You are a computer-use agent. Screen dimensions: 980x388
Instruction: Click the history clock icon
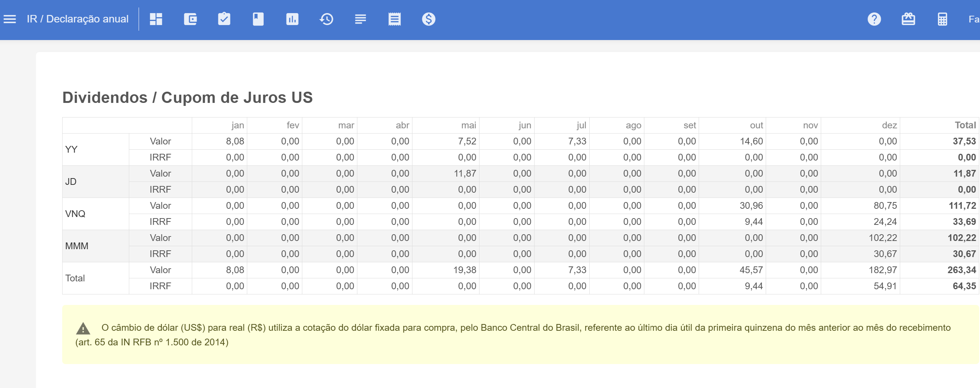click(326, 19)
